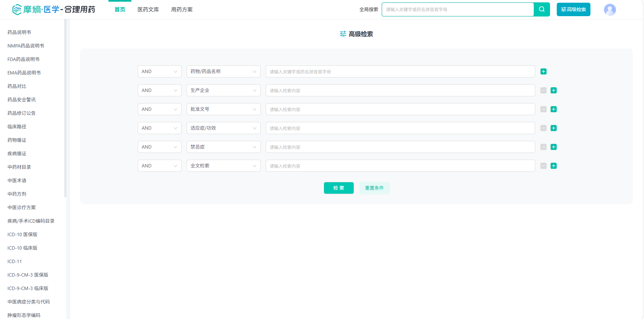Image resolution: width=644 pixels, height=319 pixels.
Task: Add a condition after the 批准文号 row
Action: (x=553, y=109)
